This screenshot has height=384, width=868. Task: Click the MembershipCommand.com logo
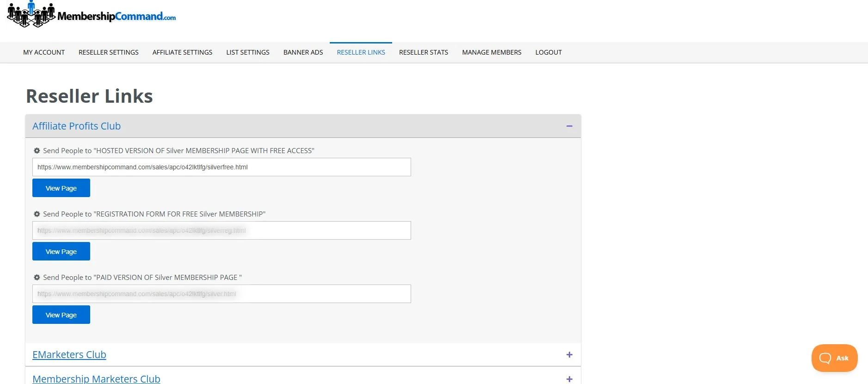coord(92,15)
